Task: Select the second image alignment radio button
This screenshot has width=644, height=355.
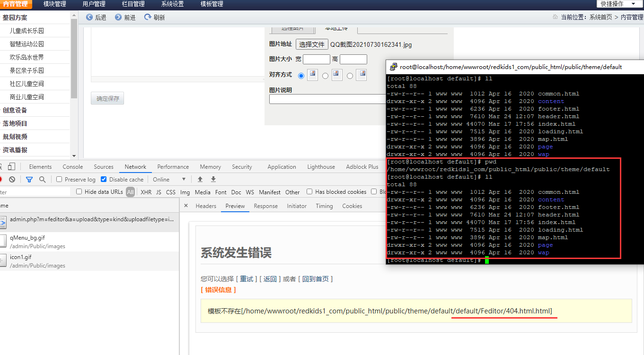Action: (325, 76)
